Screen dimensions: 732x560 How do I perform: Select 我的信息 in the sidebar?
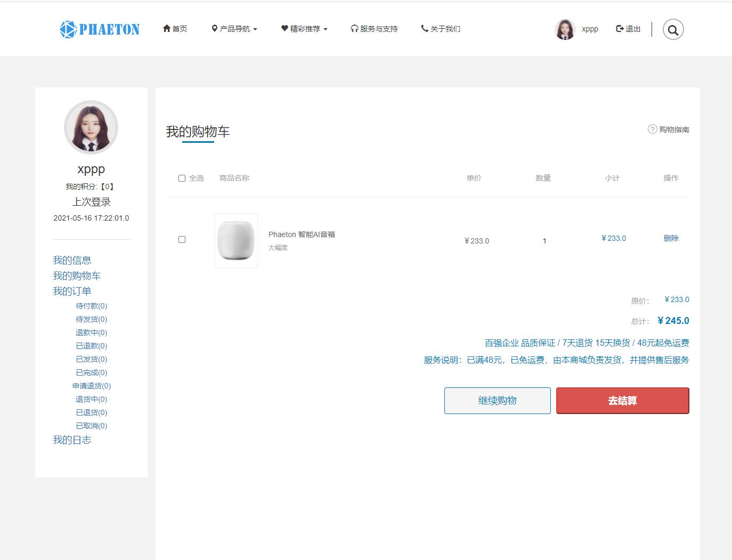tap(72, 260)
